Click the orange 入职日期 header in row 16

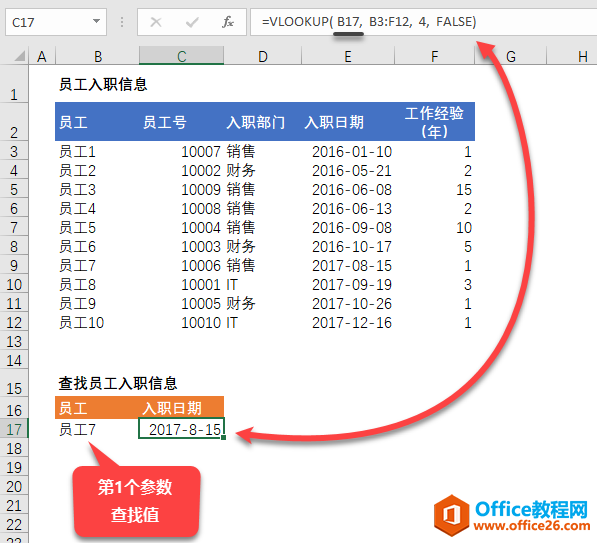182,408
